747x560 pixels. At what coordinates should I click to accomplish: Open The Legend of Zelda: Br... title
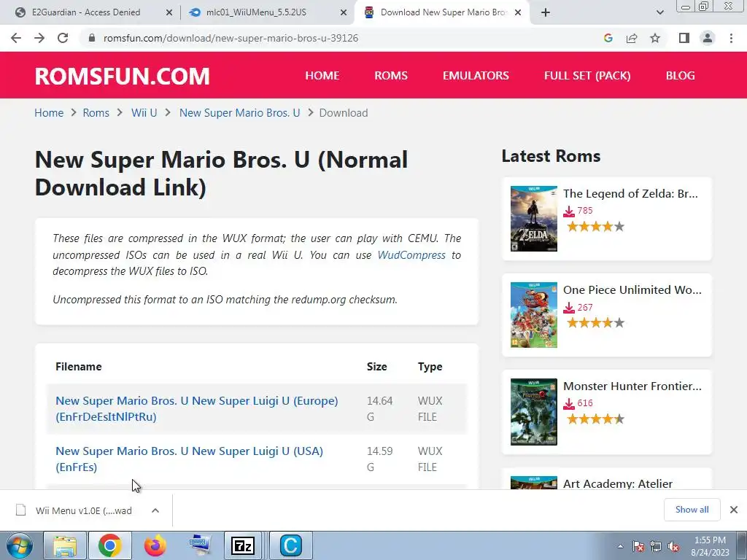pos(630,193)
